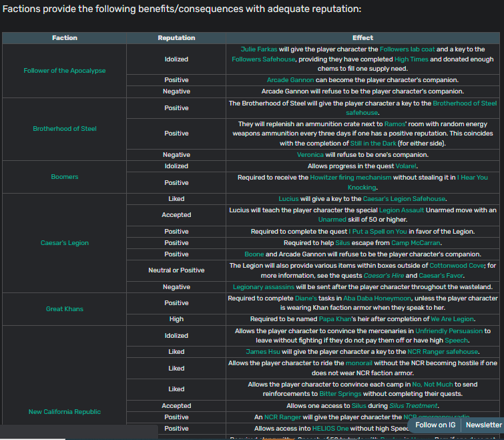This screenshot has height=440, width=504.
Task: Select the Idolized cell in Boomers row
Action: [176, 166]
